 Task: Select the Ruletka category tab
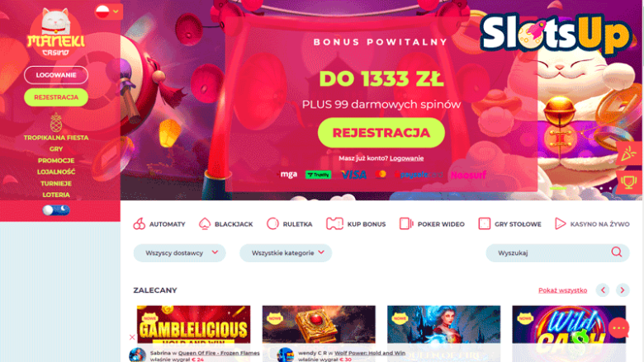point(289,224)
